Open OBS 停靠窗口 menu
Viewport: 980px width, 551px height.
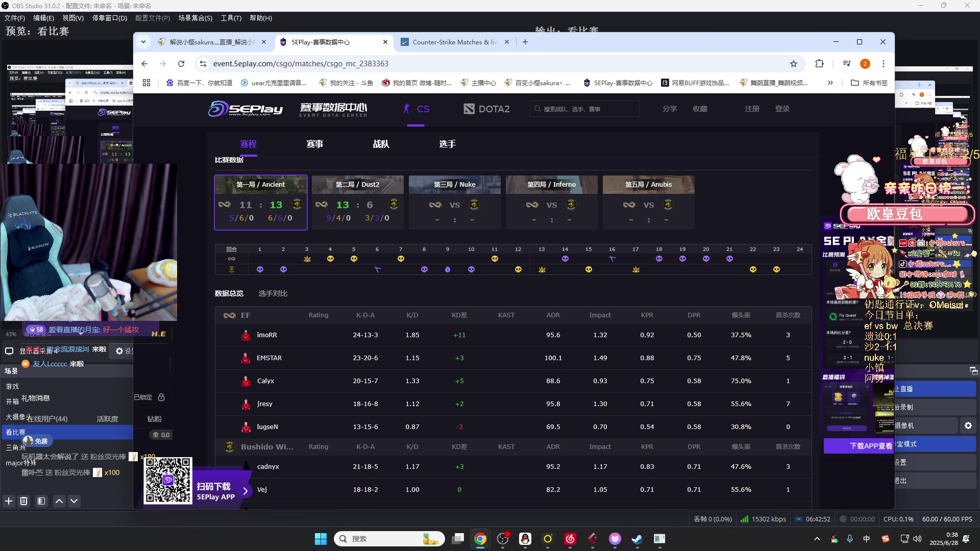tap(109, 18)
